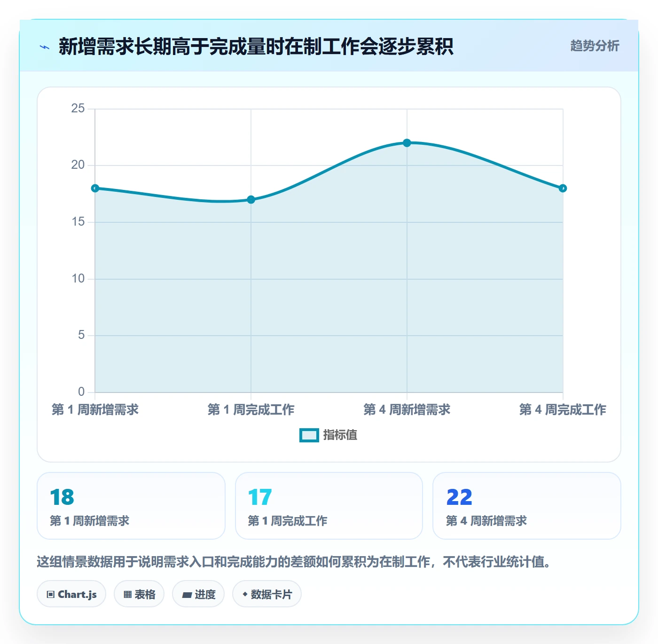Select the 进度 tag
Viewport: 658px width, 644px height.
pos(198,594)
